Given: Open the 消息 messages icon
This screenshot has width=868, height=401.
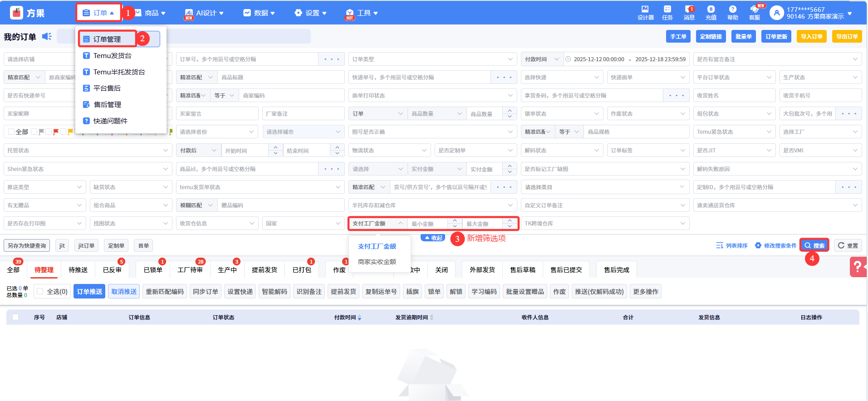Looking at the screenshot, I should pos(689,13).
